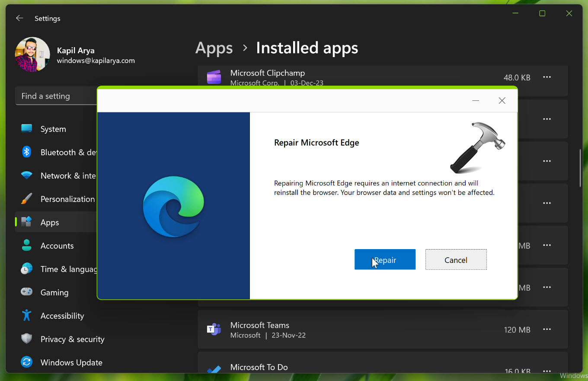The height and width of the screenshot is (381, 588).
Task: Click the Gaming controller icon
Action: pos(26,292)
